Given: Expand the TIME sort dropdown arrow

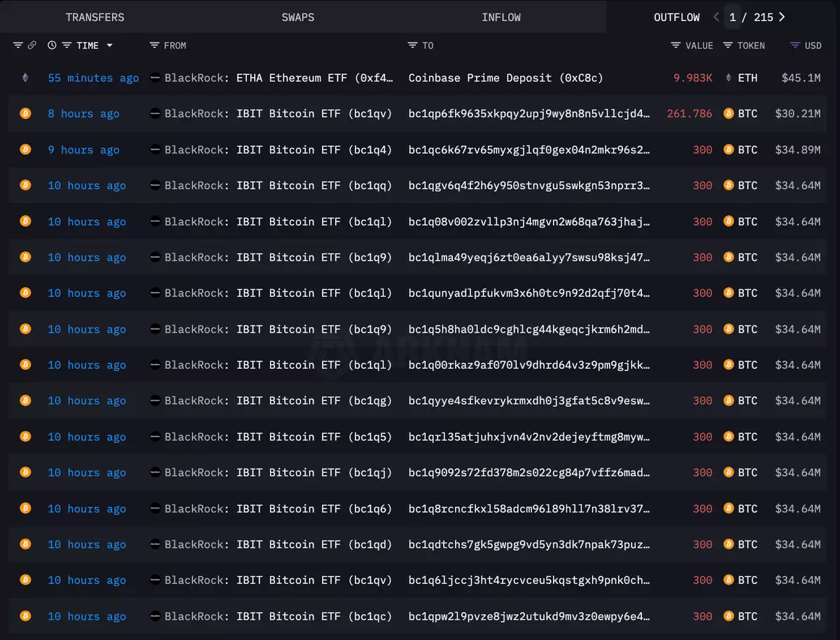Looking at the screenshot, I should pos(109,46).
